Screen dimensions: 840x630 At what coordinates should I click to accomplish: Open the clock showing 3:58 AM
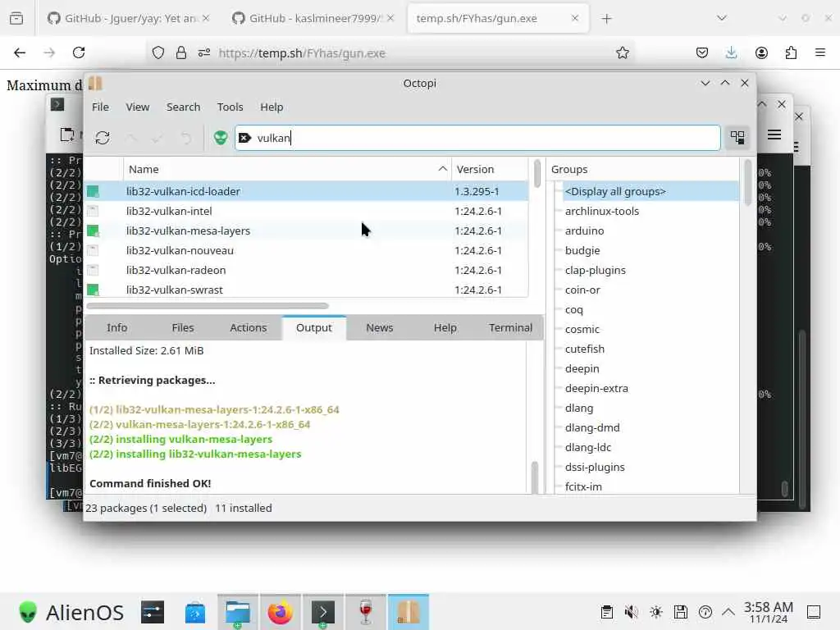768,612
